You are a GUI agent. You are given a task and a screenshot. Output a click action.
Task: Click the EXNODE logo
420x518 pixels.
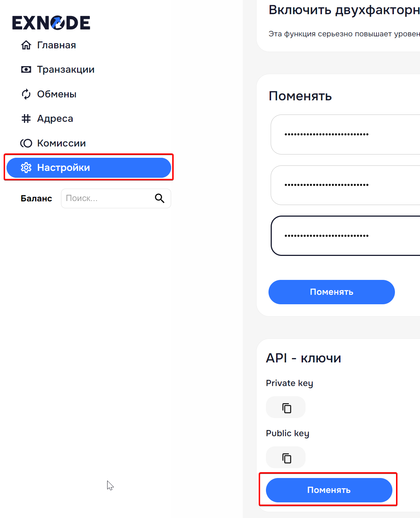(51, 23)
